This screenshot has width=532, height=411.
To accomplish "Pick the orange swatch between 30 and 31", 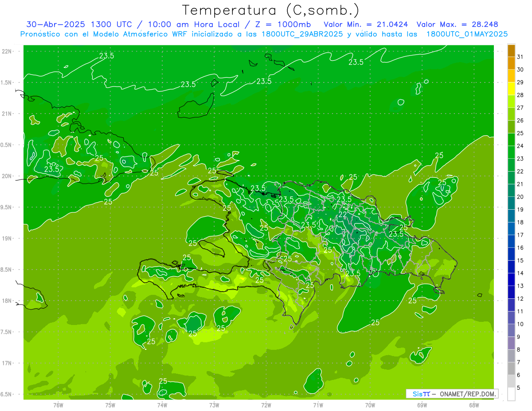I will [511, 63].
